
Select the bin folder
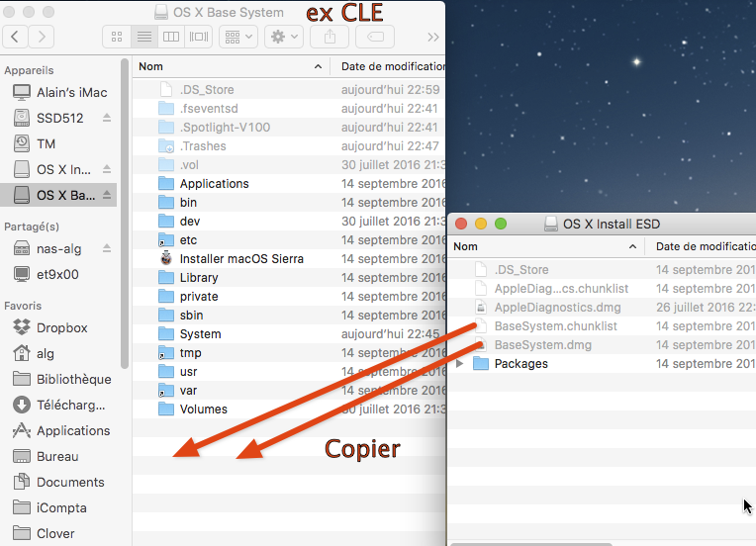coord(289,203)
